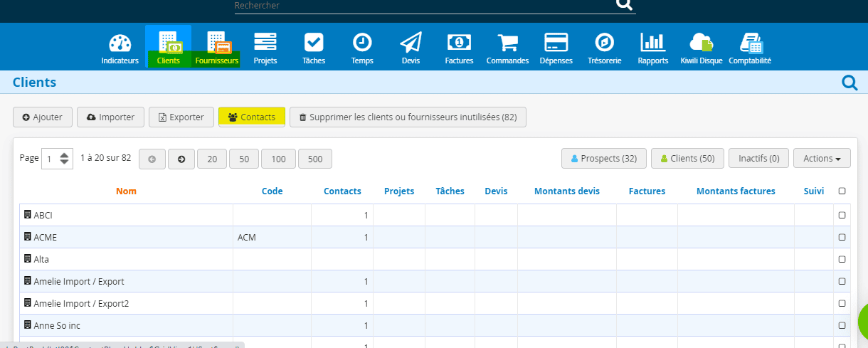
Task: Filter by Prospects (32)
Action: pyautogui.click(x=603, y=159)
